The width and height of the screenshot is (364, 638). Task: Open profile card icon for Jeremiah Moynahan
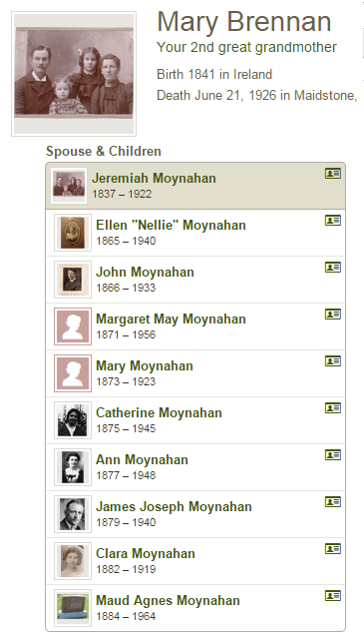click(x=333, y=174)
